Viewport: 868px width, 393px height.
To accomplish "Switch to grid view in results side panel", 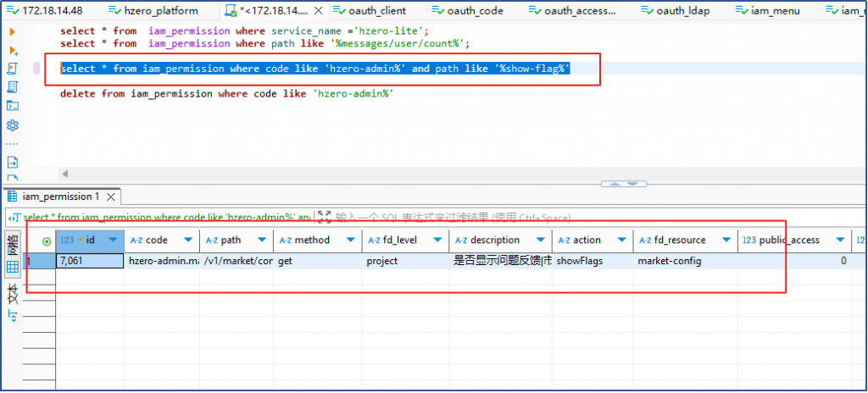I will pyautogui.click(x=13, y=267).
